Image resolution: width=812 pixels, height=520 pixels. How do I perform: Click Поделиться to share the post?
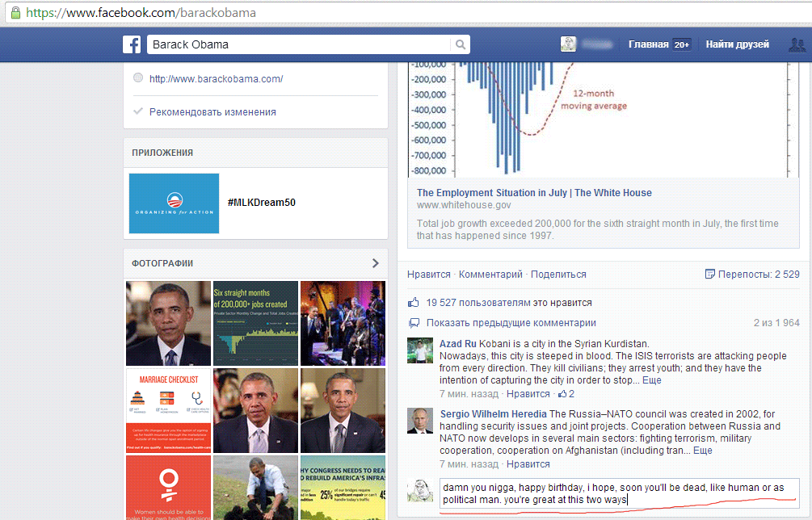tap(558, 275)
